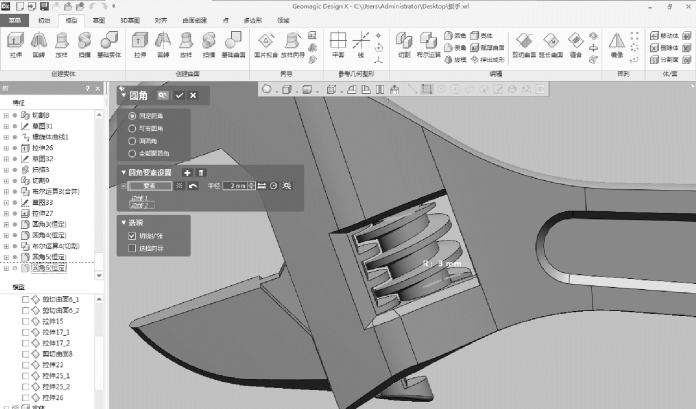Viewport: 696px width, 409px height.
Task: Open the 放样向导 loft wizard
Action: coord(293,45)
